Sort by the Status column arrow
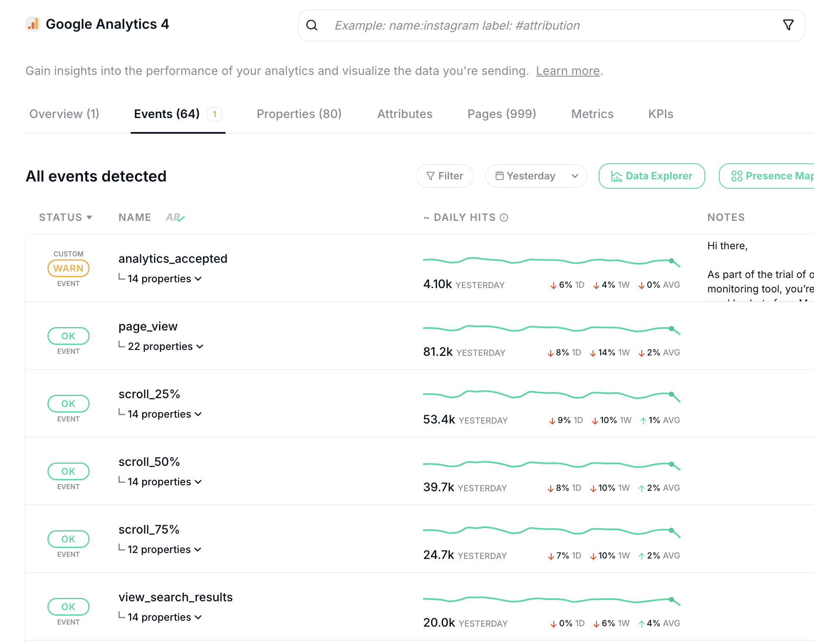The height and width of the screenshot is (644, 814). coord(89,217)
